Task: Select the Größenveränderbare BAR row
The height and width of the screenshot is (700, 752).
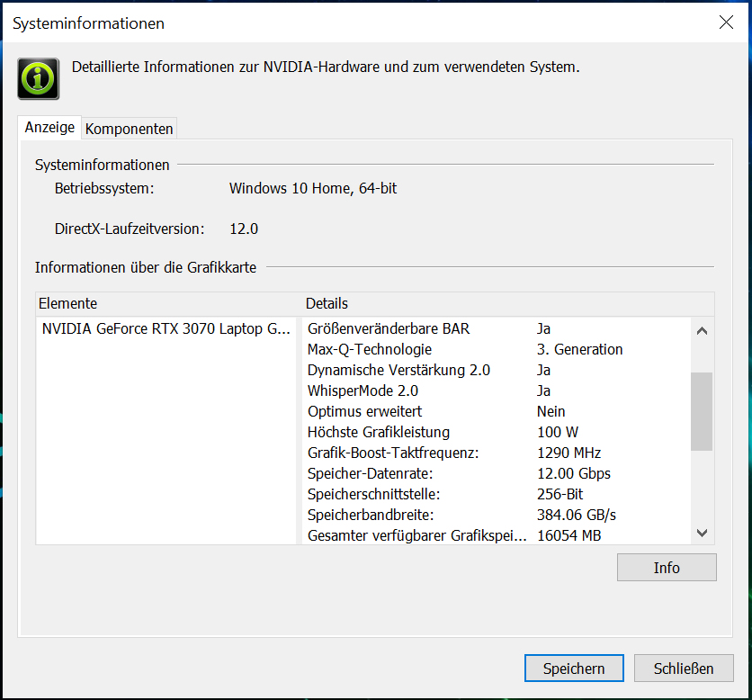Action: point(389,329)
